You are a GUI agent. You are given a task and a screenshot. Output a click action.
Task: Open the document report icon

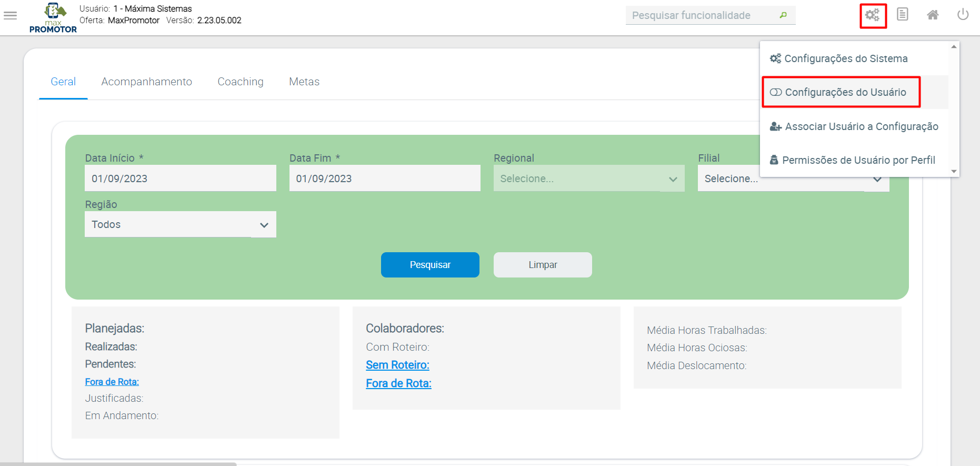click(903, 15)
